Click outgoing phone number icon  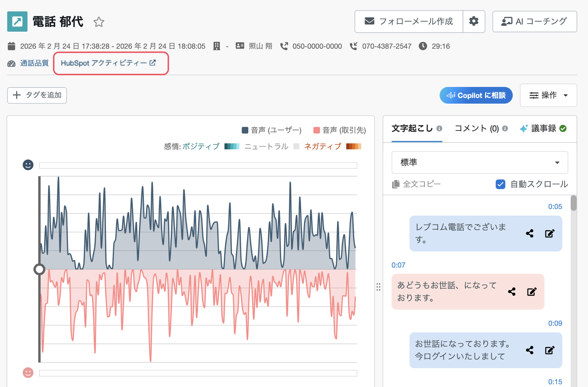(x=284, y=46)
